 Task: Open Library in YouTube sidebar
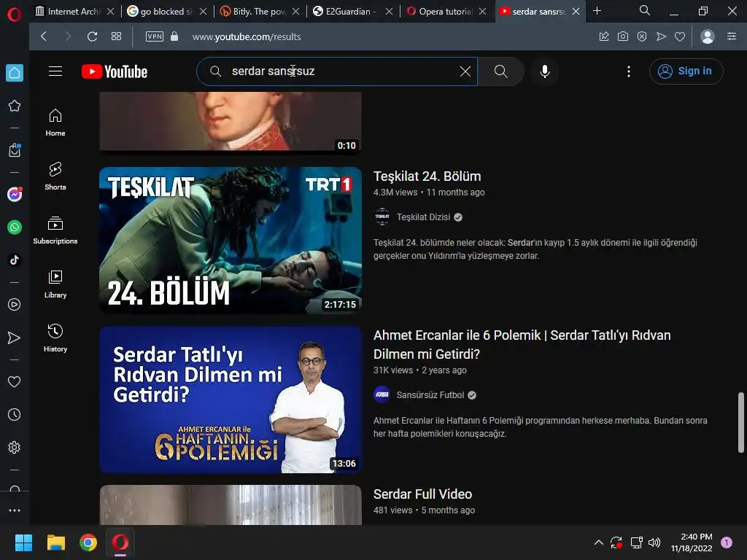point(55,284)
